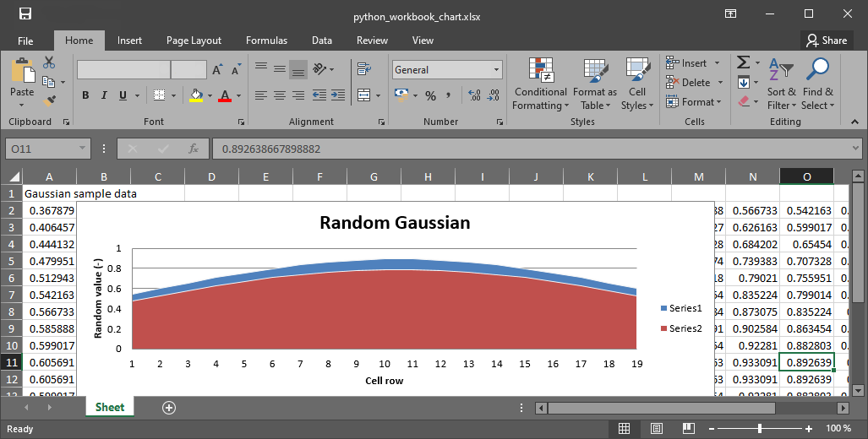Screen dimensions: 868x439
Task: Click the Paste clipboard icon
Action: coord(22,70)
